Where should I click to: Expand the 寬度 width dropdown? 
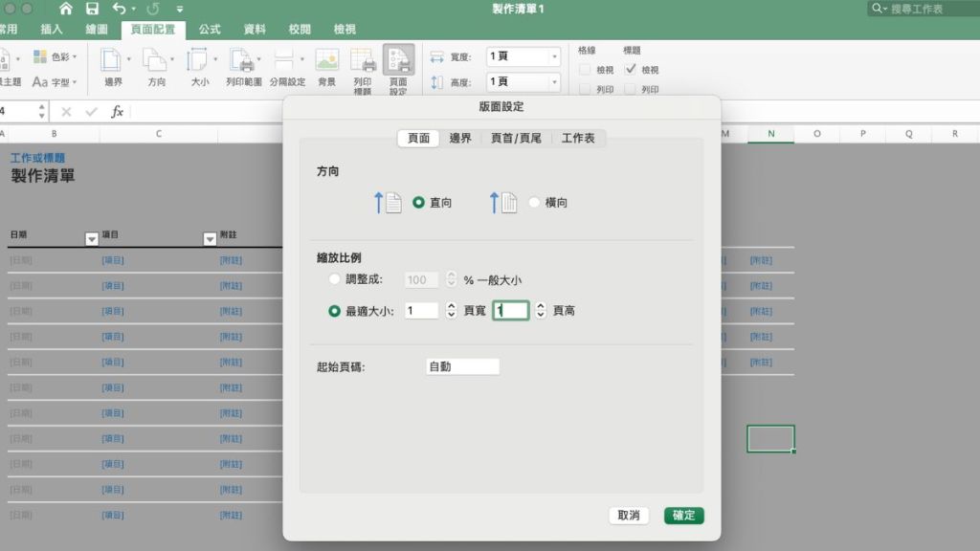click(x=553, y=56)
